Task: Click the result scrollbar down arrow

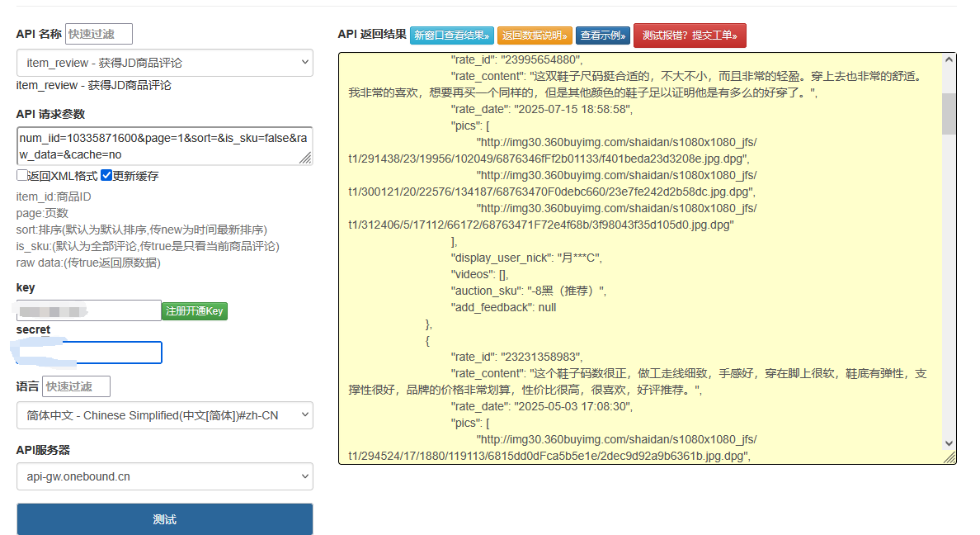Action: coord(949,443)
